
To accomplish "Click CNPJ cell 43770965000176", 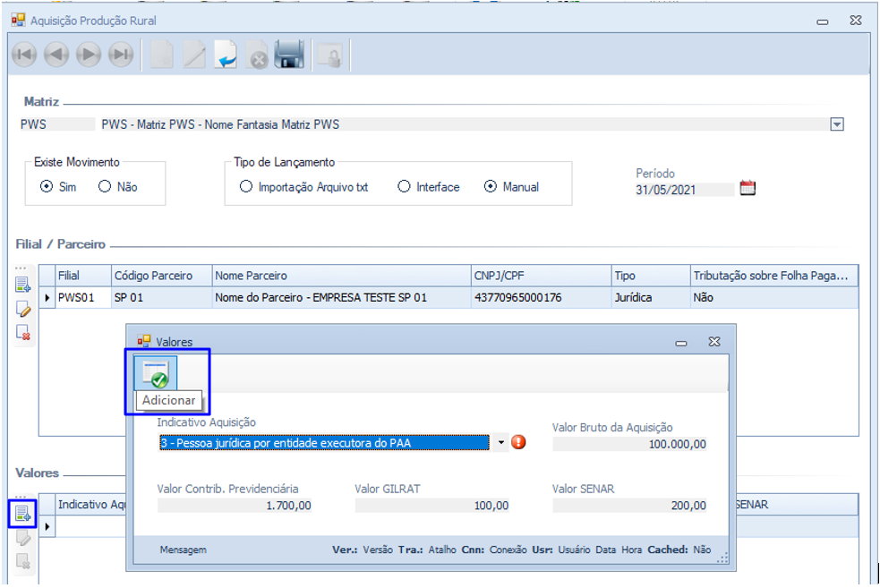I will 541,297.
